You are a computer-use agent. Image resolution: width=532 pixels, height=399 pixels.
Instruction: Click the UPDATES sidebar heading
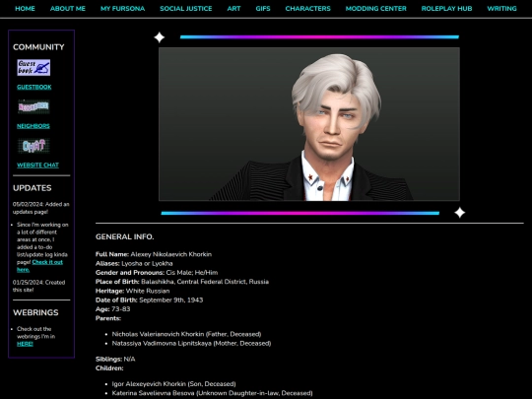33,188
